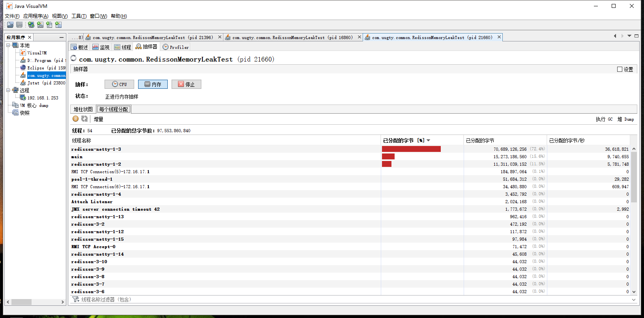Select the VM 核心 dump node
The width and height of the screenshot is (644, 318).
click(x=30, y=105)
